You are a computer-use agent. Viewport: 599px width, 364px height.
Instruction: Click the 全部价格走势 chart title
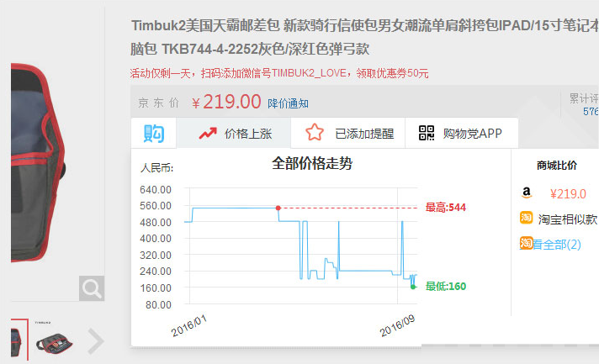(x=312, y=163)
